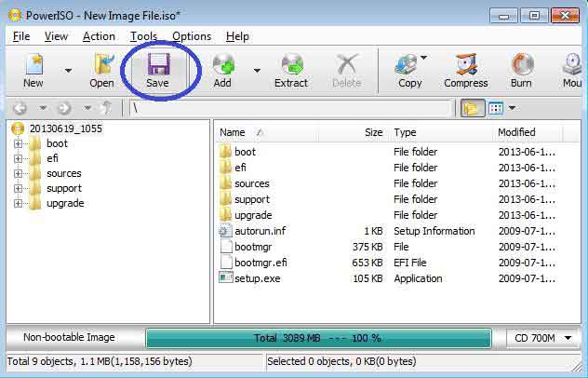Click the Forward navigation arrow
The height and width of the screenshot is (378, 588).
[64, 109]
